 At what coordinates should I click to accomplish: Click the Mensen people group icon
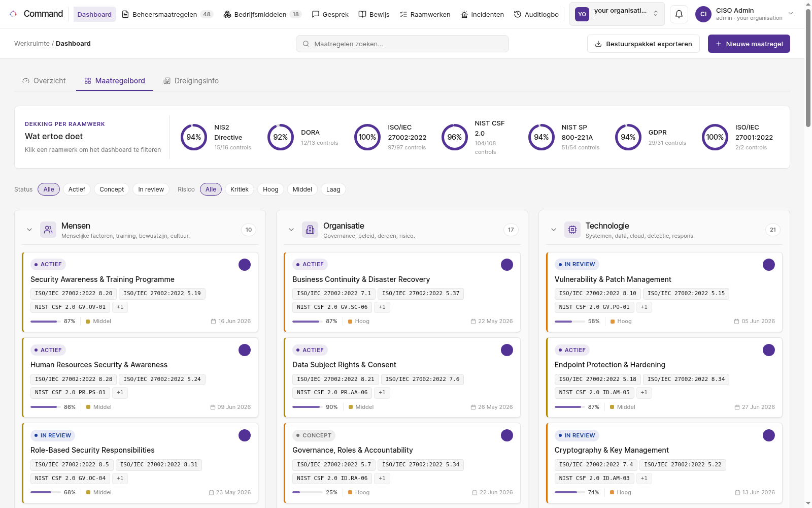(x=48, y=230)
